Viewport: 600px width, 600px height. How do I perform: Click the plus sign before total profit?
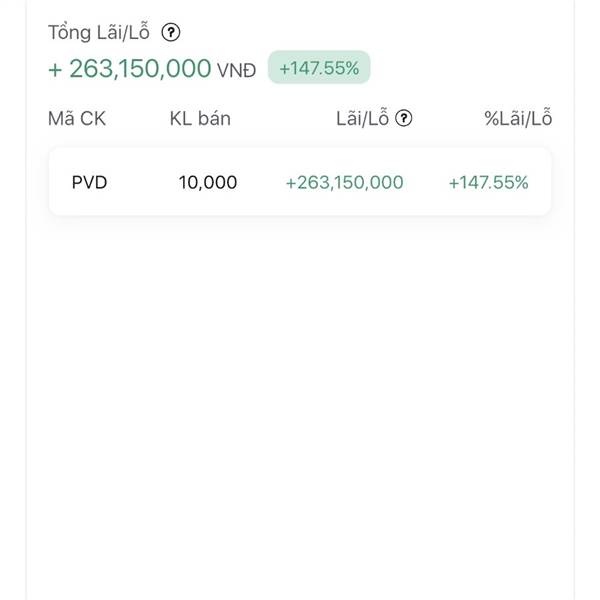coord(54,68)
